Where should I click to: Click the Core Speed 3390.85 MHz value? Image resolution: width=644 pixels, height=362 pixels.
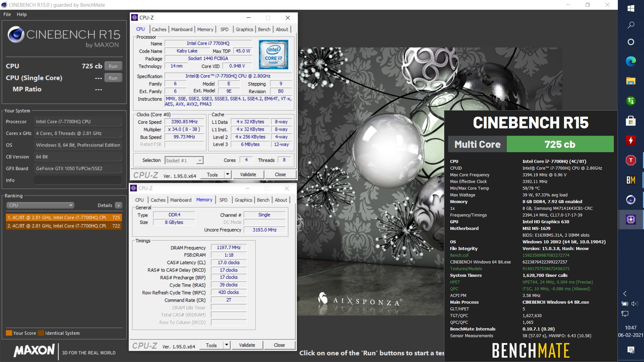click(184, 122)
